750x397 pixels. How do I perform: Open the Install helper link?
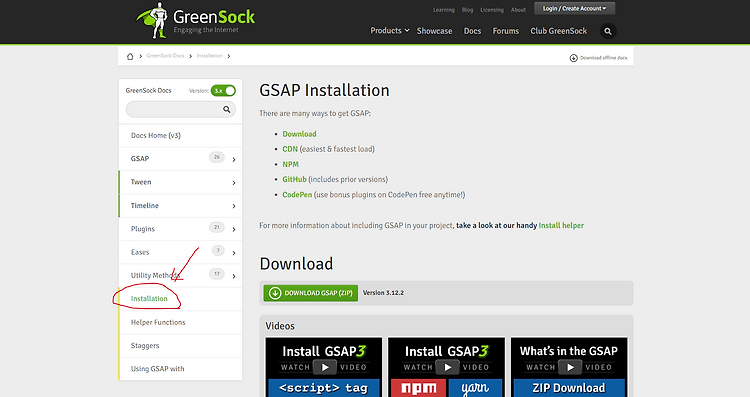pos(561,225)
